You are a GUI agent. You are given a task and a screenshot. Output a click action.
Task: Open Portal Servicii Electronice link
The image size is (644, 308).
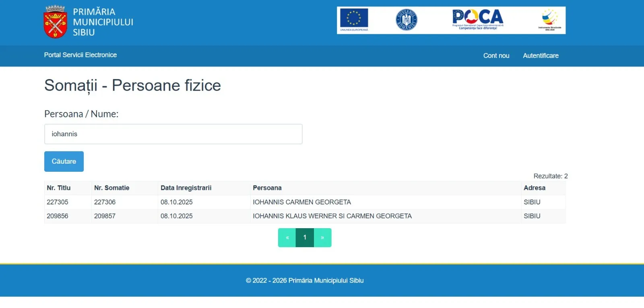click(80, 55)
